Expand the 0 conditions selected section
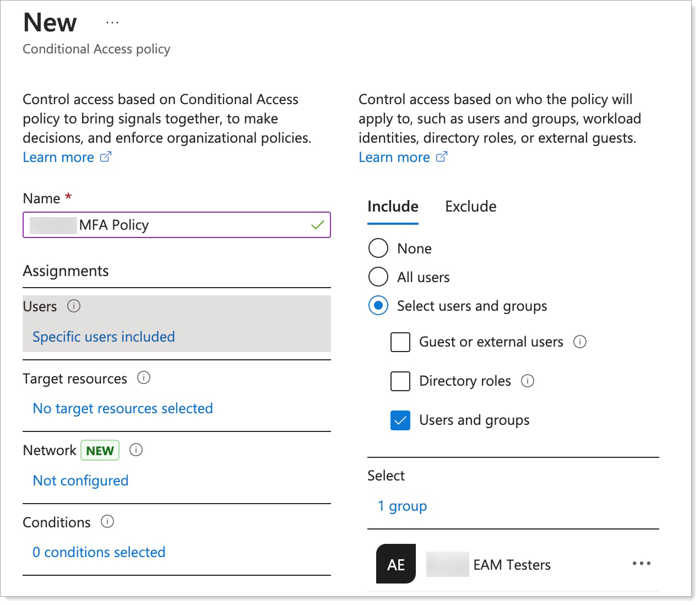The width and height of the screenshot is (700, 605). tap(99, 552)
